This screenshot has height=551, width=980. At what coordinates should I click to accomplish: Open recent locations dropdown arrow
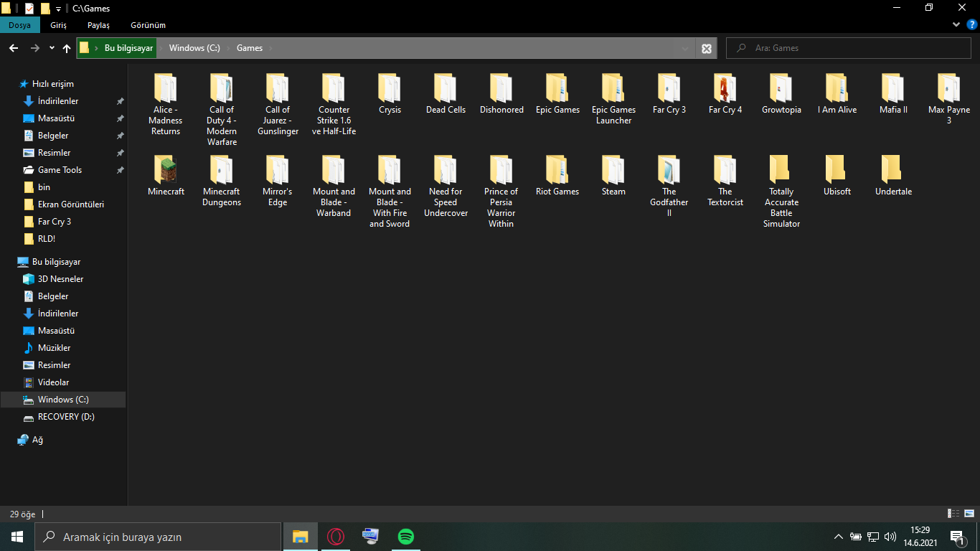pos(52,48)
